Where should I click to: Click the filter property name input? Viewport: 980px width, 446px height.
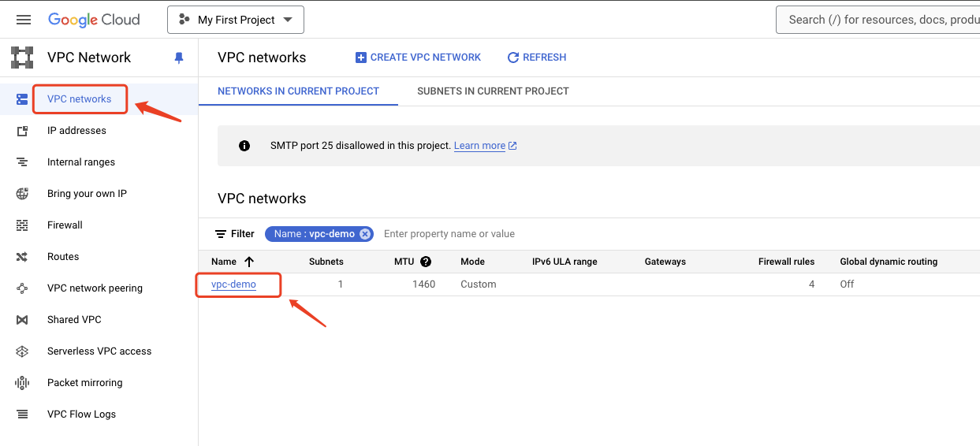coord(449,234)
